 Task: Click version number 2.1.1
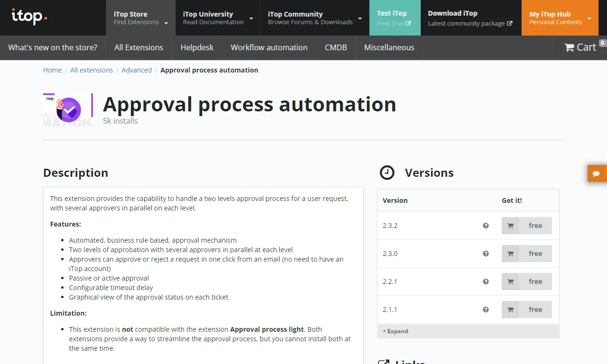(390, 309)
